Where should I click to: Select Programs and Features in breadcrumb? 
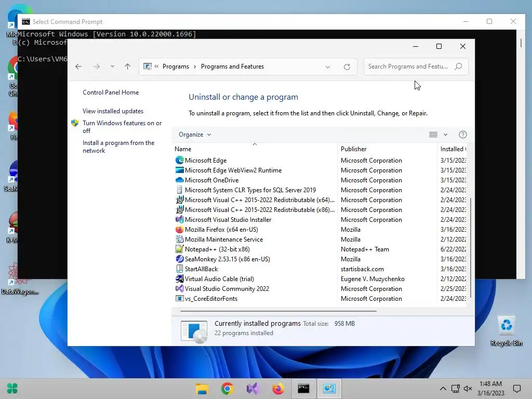[232, 66]
